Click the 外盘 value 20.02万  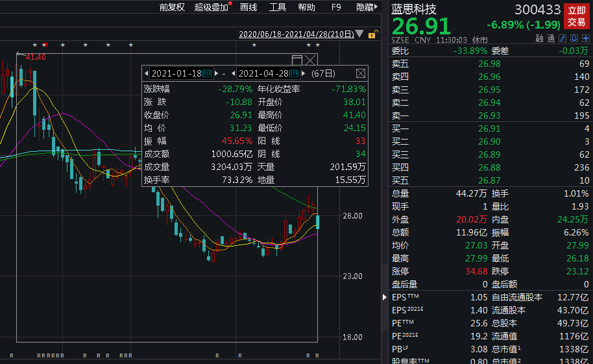click(472, 219)
